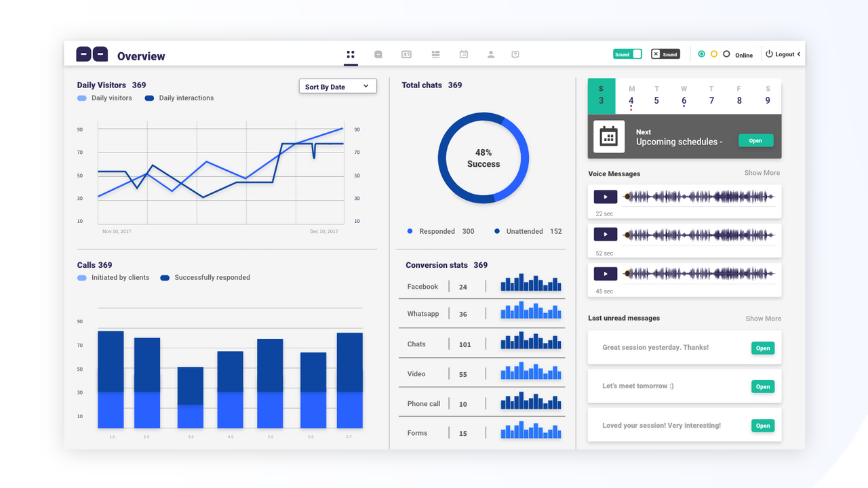The height and width of the screenshot is (488, 868).
Task: Click the calendar icon on the Upcoming schedules card
Action: tap(608, 136)
